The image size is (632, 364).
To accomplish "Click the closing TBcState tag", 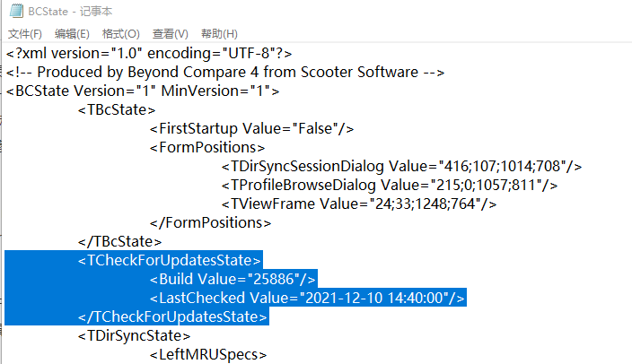I will point(119,241).
